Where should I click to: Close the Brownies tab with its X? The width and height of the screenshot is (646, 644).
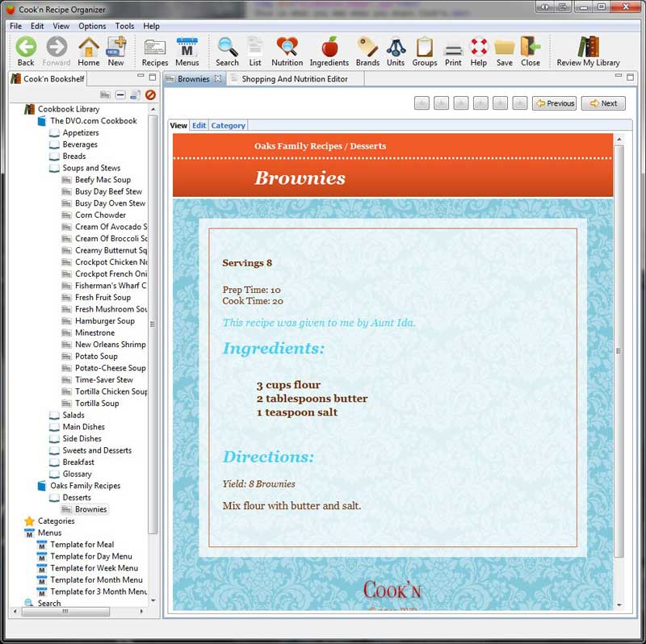point(218,78)
